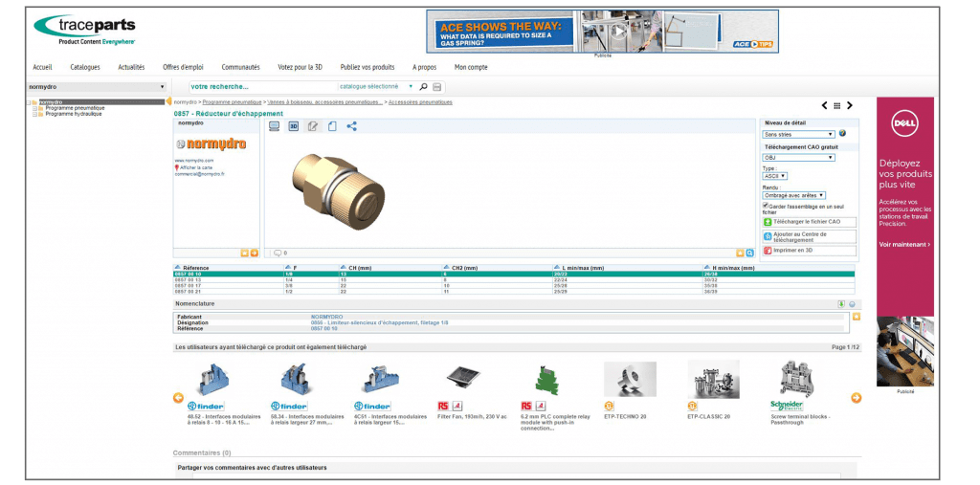Toggle 'Garder l'assemblage en un seul fichier' checkbox
This screenshot has width=980, height=485.
pyautogui.click(x=766, y=205)
